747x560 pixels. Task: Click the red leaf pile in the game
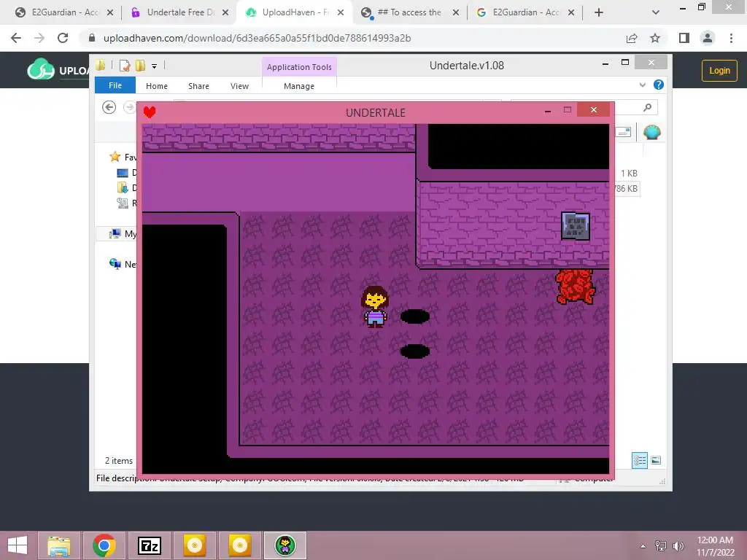(576, 286)
